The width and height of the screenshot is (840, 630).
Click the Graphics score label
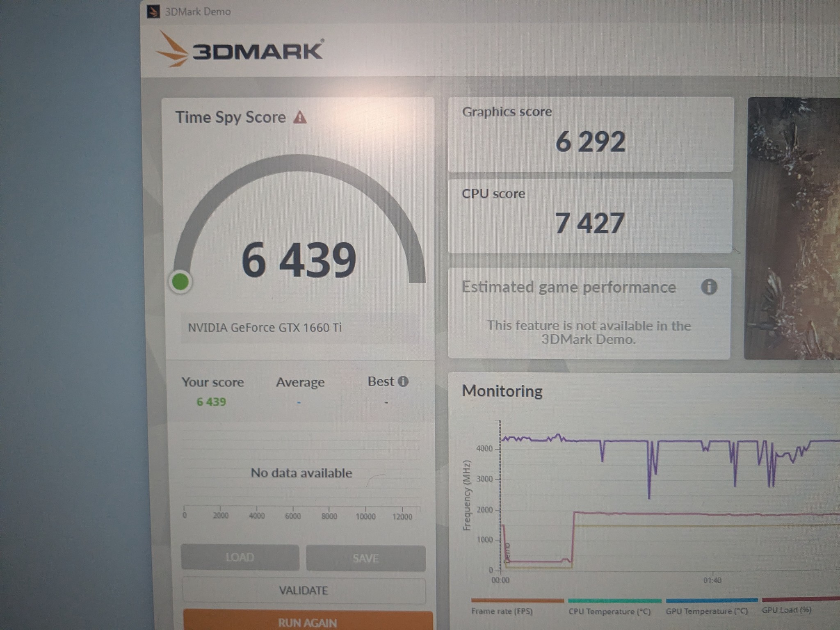click(x=507, y=112)
